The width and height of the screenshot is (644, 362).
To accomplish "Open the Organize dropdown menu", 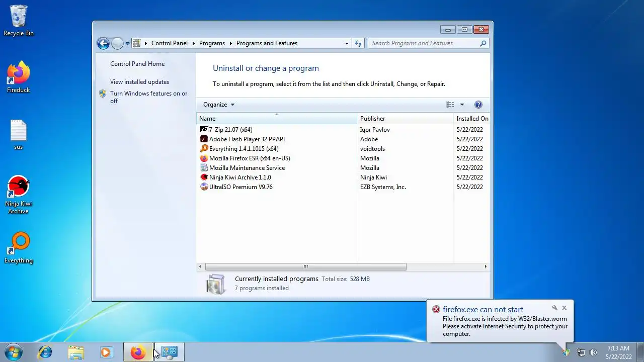I will pos(219,105).
